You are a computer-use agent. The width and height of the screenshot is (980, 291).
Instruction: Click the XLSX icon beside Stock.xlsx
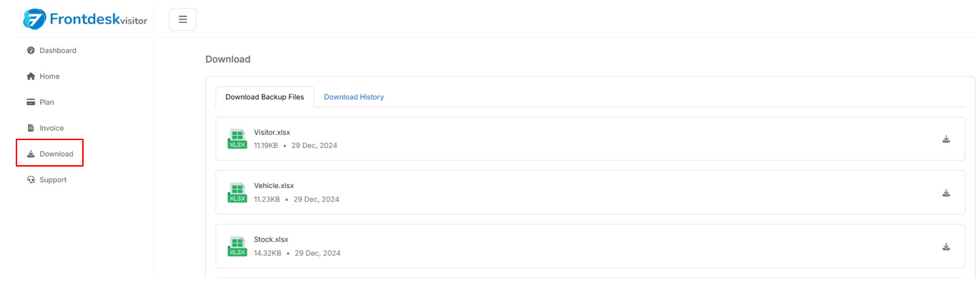[237, 246]
